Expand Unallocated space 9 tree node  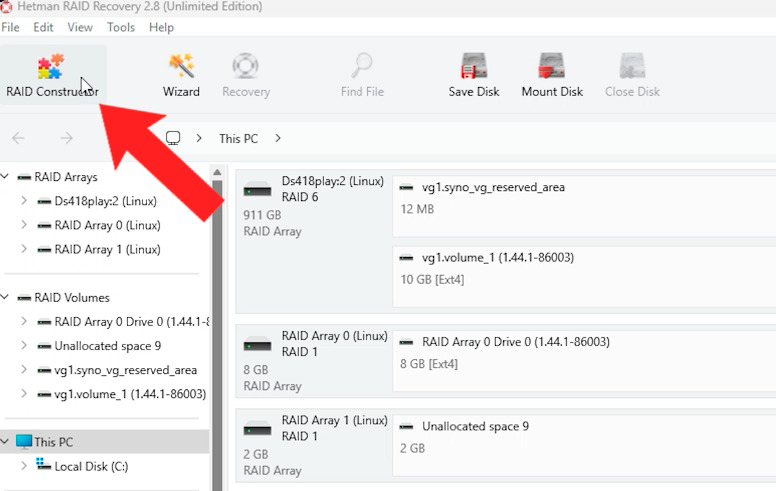tap(24, 345)
